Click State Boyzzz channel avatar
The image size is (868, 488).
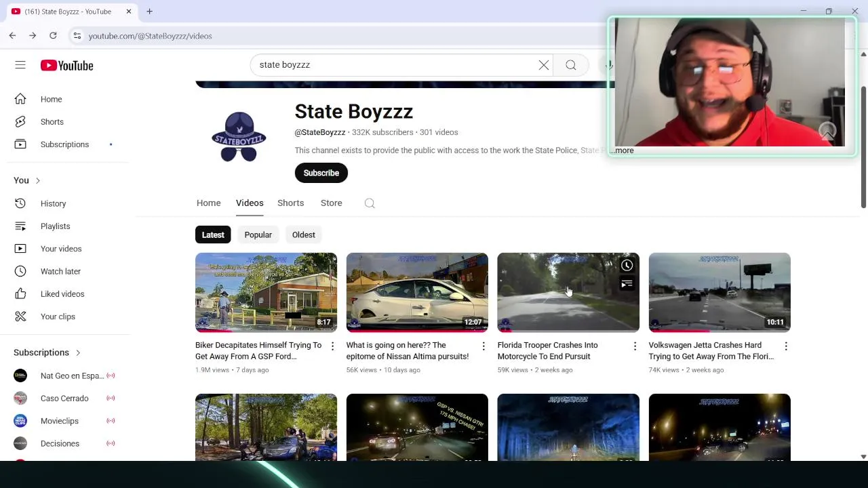point(239,137)
